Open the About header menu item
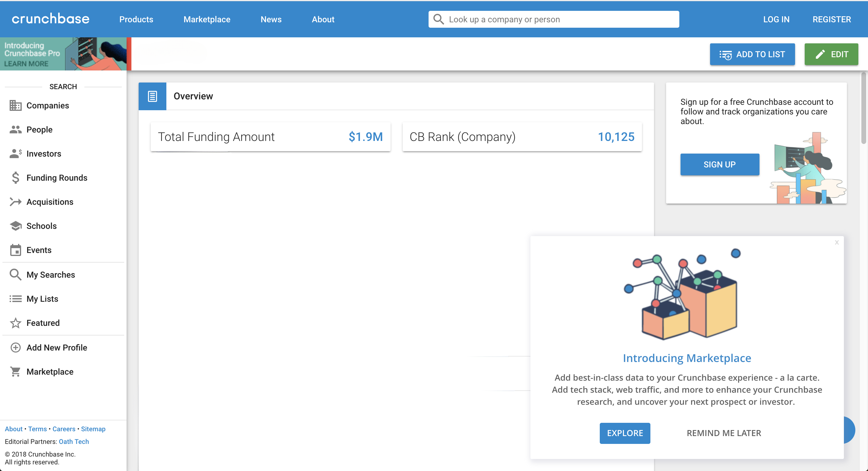This screenshot has width=868, height=471. (323, 19)
